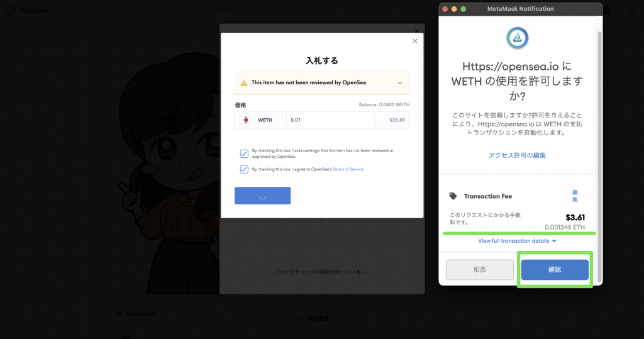Select the WETH currency selector
Screen dimensions: 644x339
[x=260, y=120]
